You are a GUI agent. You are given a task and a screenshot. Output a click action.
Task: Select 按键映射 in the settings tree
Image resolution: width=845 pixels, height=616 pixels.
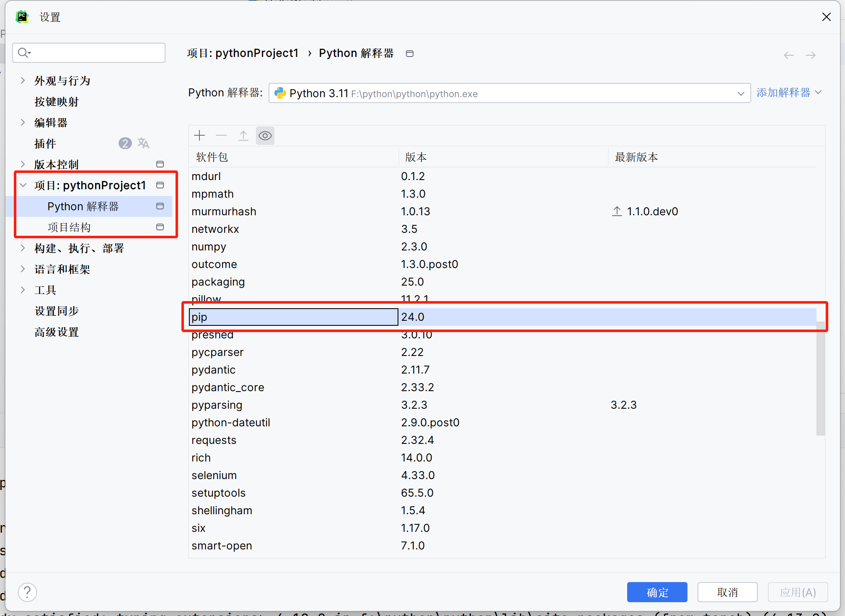pyautogui.click(x=57, y=102)
